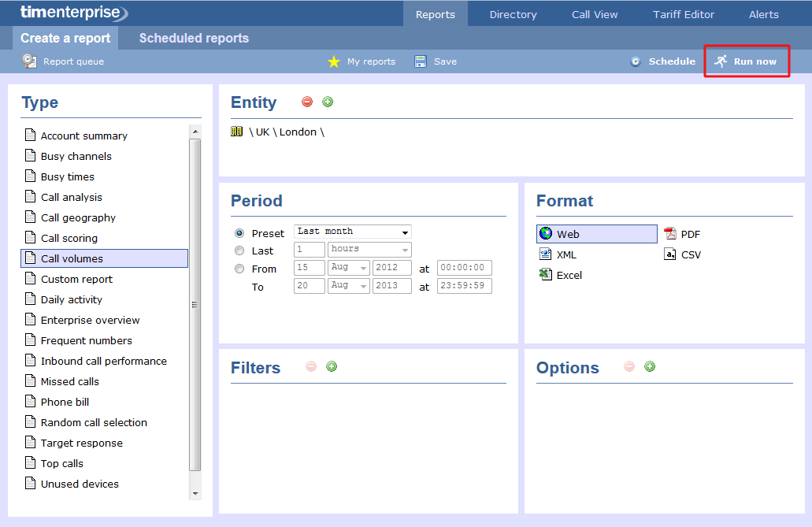
Task: Select the Call volumes report type
Action: pyautogui.click(x=104, y=258)
